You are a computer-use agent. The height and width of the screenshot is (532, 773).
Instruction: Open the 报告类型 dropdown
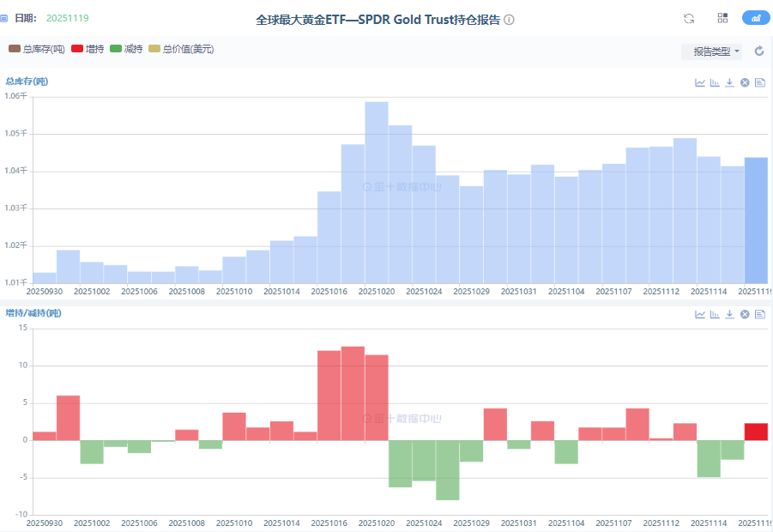(x=712, y=51)
